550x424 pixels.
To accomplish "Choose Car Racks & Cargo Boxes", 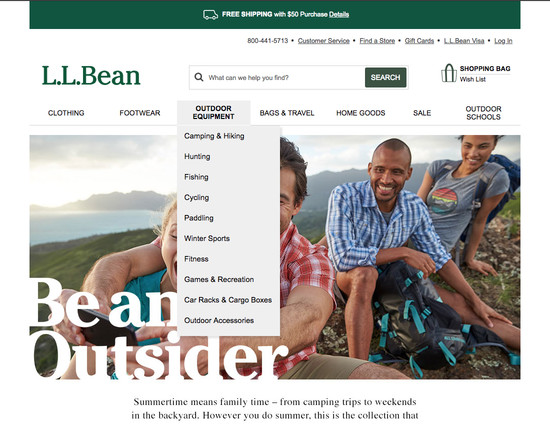I will (x=228, y=300).
